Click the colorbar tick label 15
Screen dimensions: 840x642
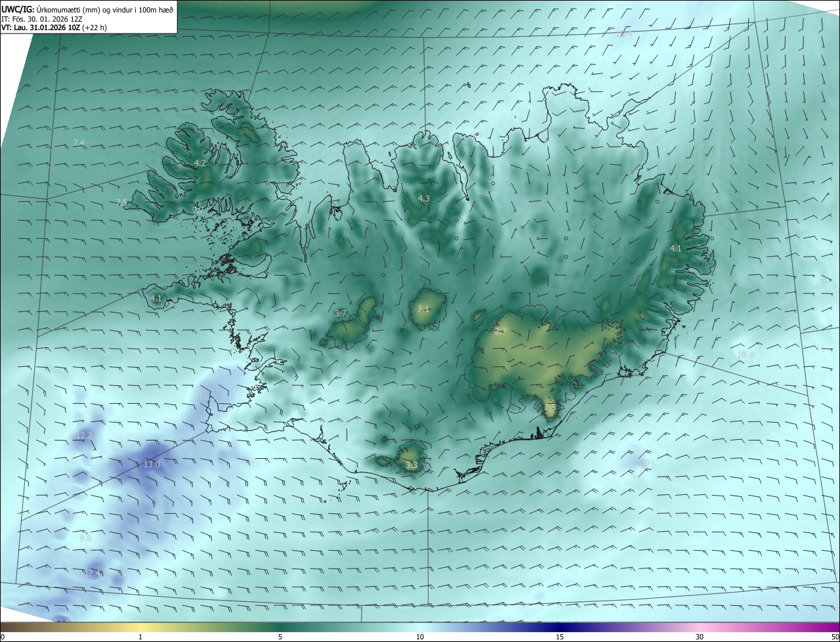pyautogui.click(x=560, y=637)
